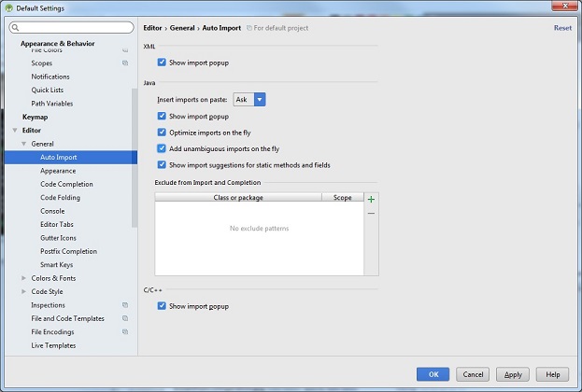The height and width of the screenshot is (392, 582).
Task: Click the magnifier icon in the search field
Action: coord(16,28)
